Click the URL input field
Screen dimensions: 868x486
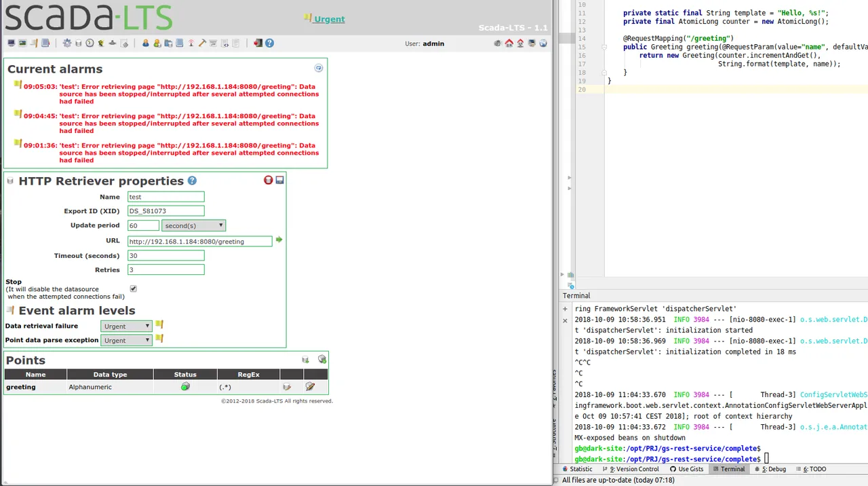199,241
